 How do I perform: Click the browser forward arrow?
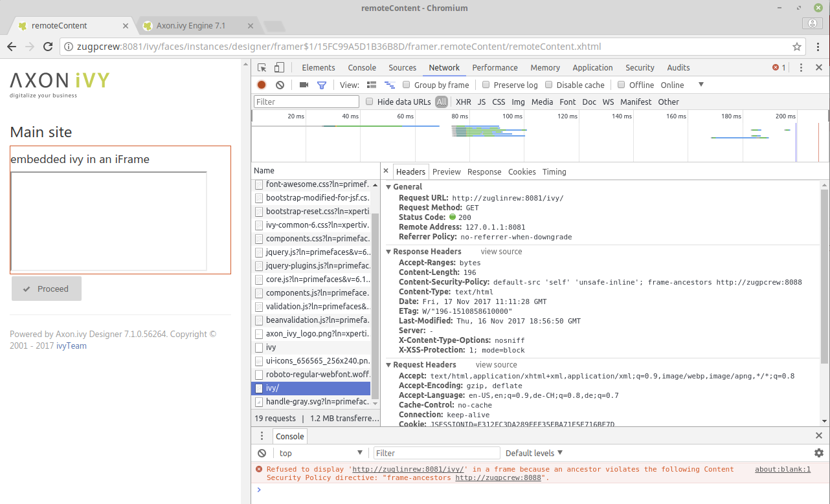coord(30,47)
